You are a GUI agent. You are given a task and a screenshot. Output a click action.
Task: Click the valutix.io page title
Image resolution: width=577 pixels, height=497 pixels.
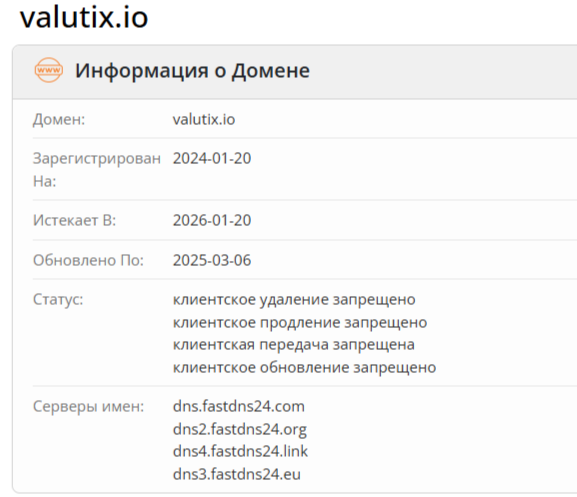coord(84,17)
